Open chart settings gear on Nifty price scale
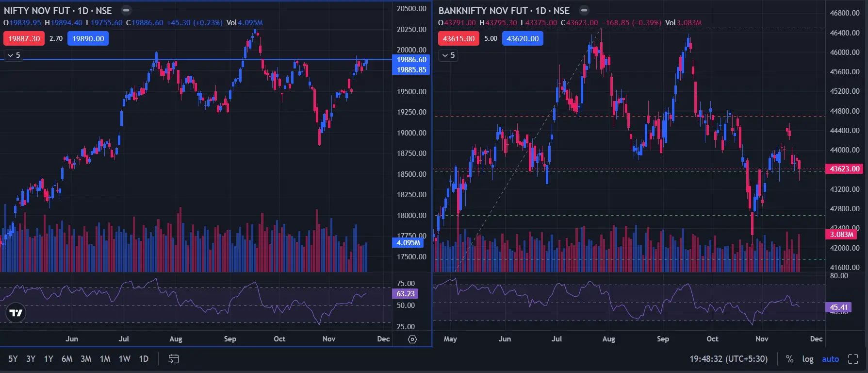This screenshot has width=868, height=373. 412,339
